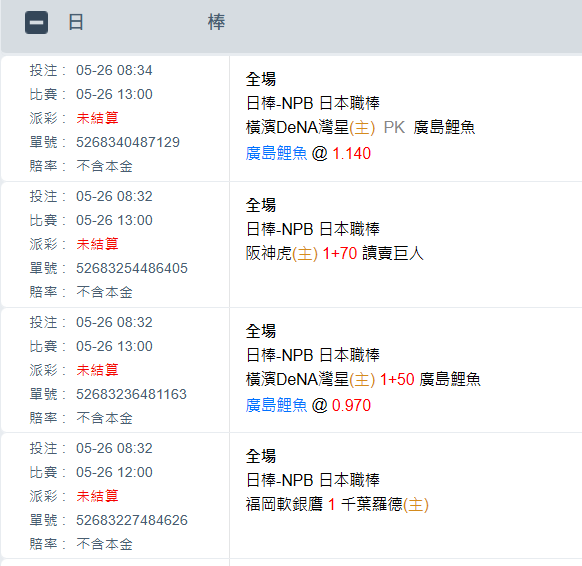Screen dimensions: 582x566
Task: Click the 橫濱DeNA灣星(主) 1+50 廣島鯉魚 matchup
Action: point(363,379)
